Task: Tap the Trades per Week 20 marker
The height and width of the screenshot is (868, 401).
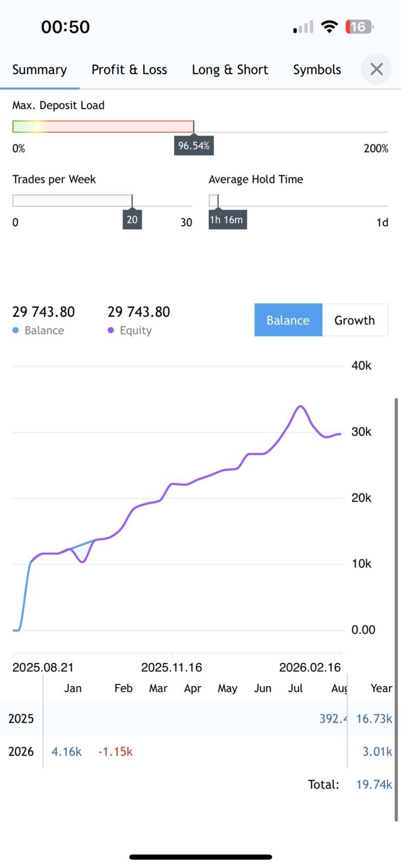Action: [x=132, y=220]
